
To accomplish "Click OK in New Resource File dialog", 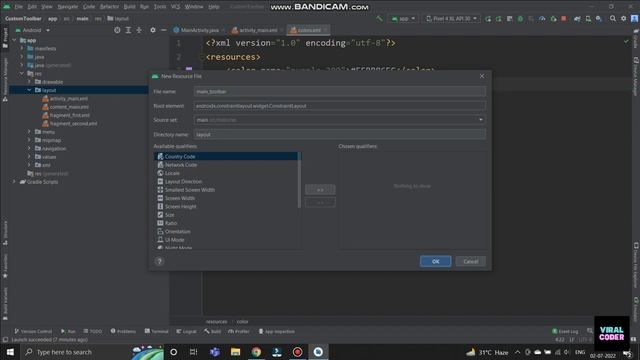I will (436, 261).
